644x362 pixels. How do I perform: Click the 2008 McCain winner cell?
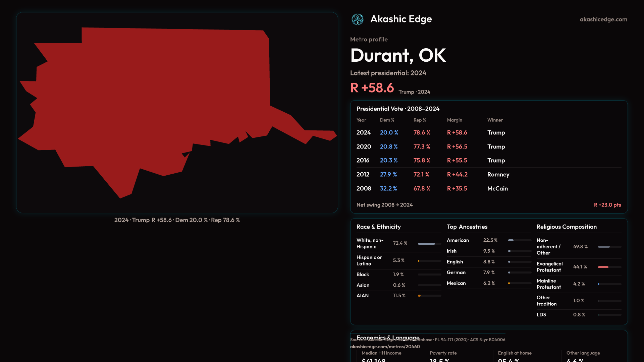click(x=497, y=189)
